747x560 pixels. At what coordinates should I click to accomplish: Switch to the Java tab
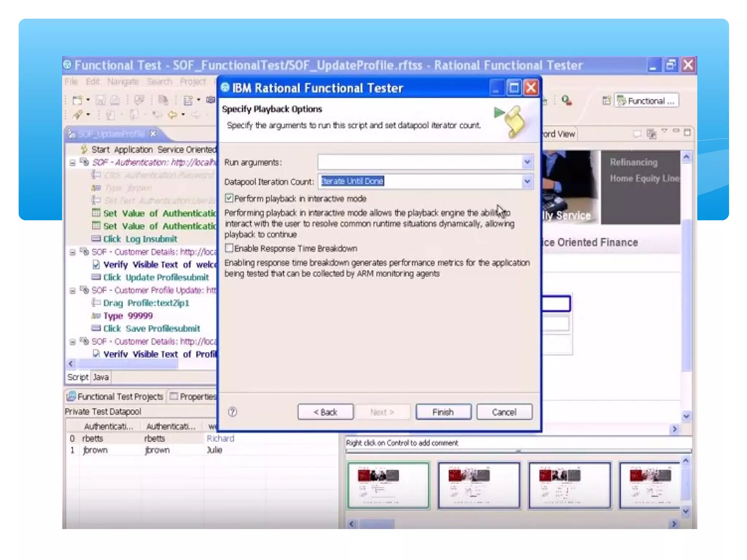(101, 377)
